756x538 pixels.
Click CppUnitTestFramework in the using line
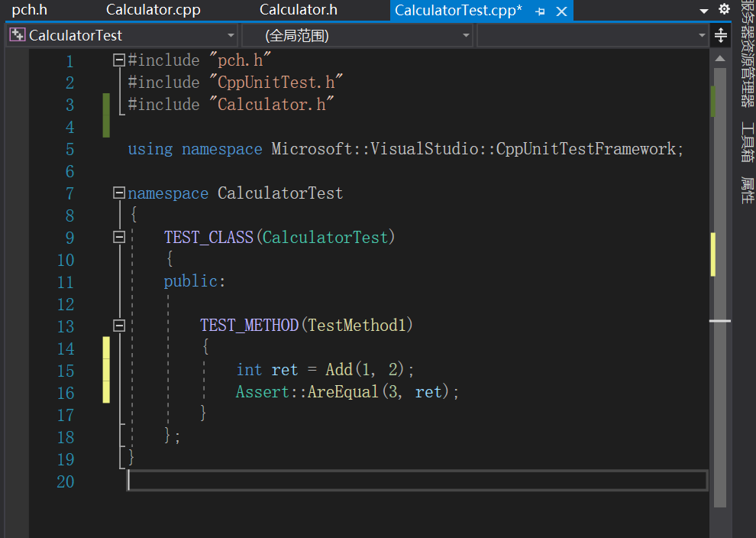(x=585, y=149)
